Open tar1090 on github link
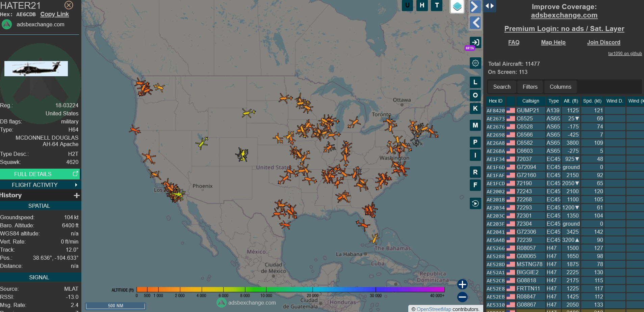The image size is (644, 312). tap(625, 53)
